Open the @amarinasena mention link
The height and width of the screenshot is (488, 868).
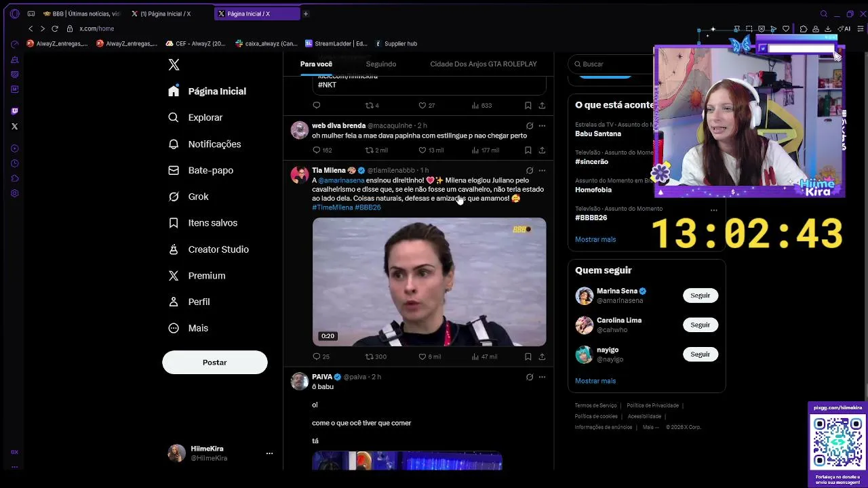coord(341,180)
